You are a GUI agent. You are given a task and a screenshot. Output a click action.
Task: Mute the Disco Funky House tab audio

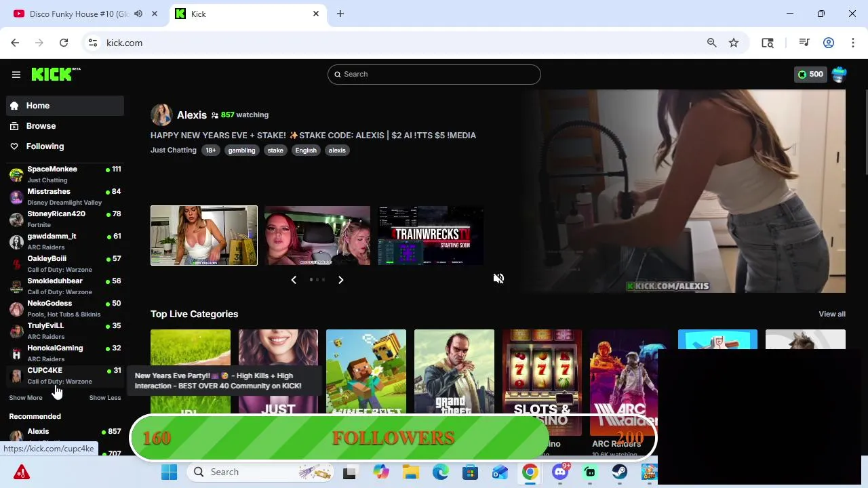[138, 14]
